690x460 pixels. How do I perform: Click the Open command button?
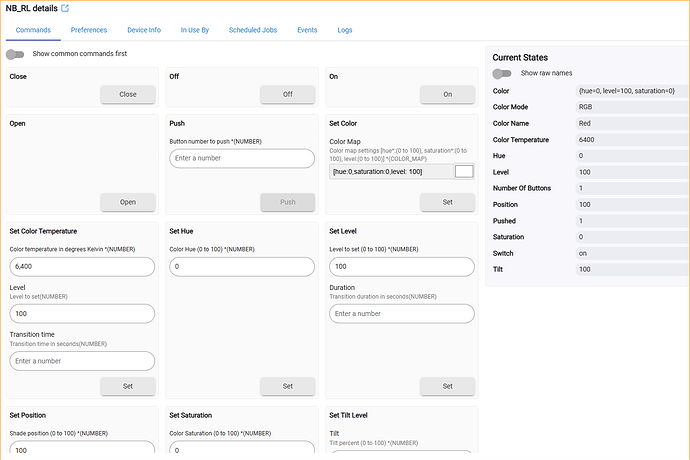pyautogui.click(x=127, y=202)
